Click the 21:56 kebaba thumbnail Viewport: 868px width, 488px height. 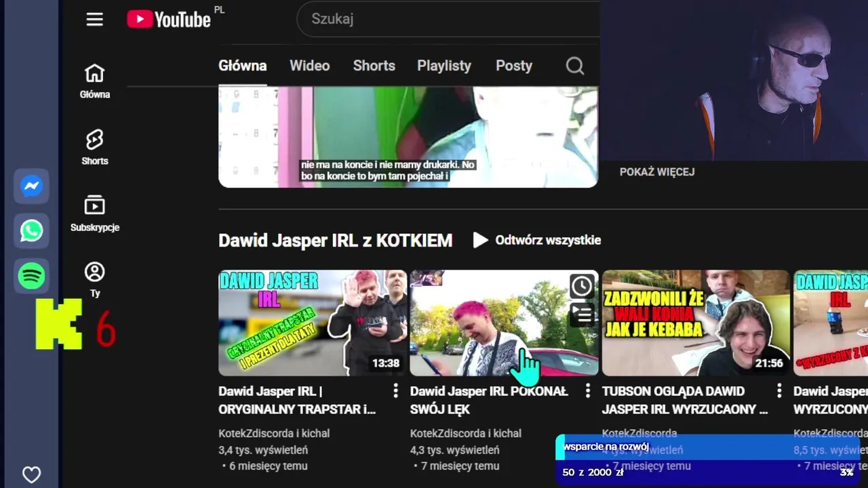pyautogui.click(x=696, y=323)
